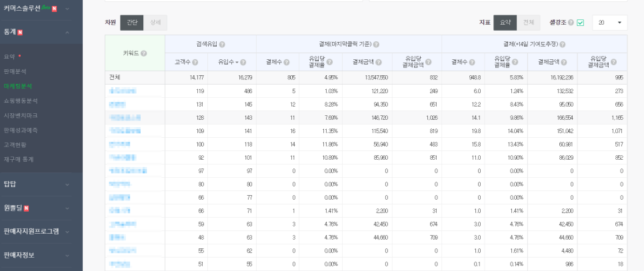This screenshot has width=644, height=271.
Task: Click the 키워드 column header
Action: [135, 53]
